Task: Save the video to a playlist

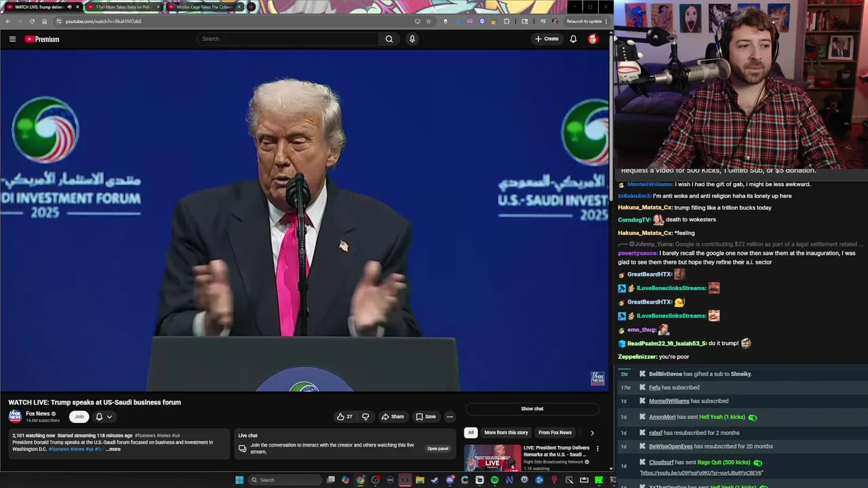Action: point(426,417)
